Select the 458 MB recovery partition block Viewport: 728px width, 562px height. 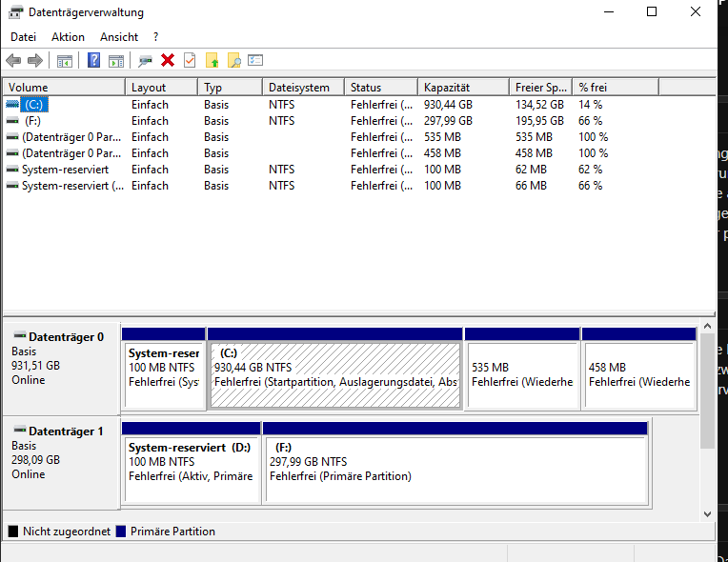pos(638,369)
